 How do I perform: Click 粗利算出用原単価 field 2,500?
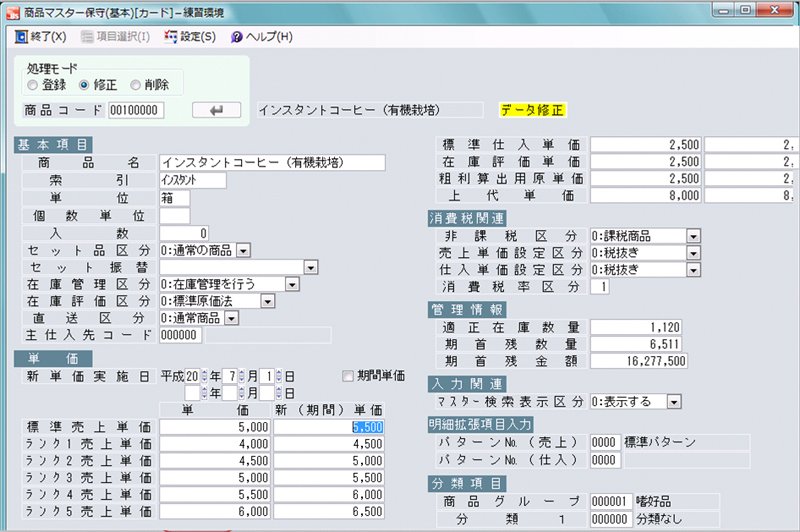[645, 179]
